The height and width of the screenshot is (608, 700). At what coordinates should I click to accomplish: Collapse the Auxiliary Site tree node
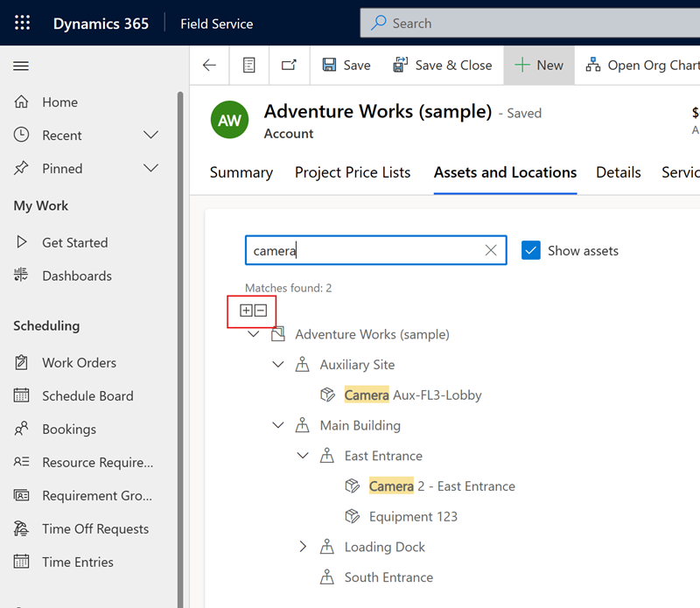click(x=278, y=365)
